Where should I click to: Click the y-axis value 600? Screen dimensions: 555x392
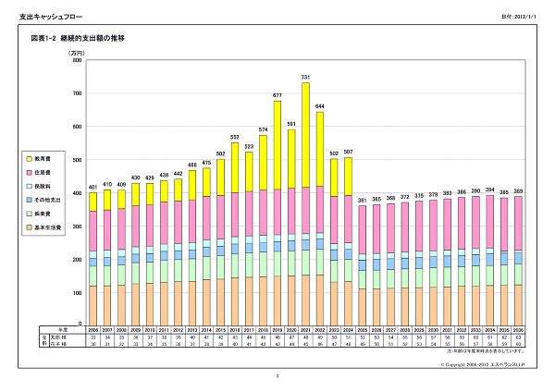(77, 127)
